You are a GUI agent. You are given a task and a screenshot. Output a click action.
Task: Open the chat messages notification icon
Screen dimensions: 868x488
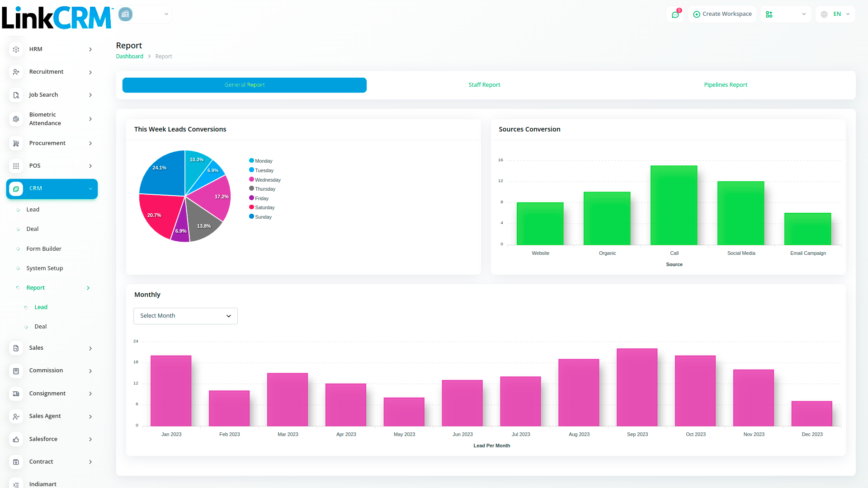(x=675, y=14)
